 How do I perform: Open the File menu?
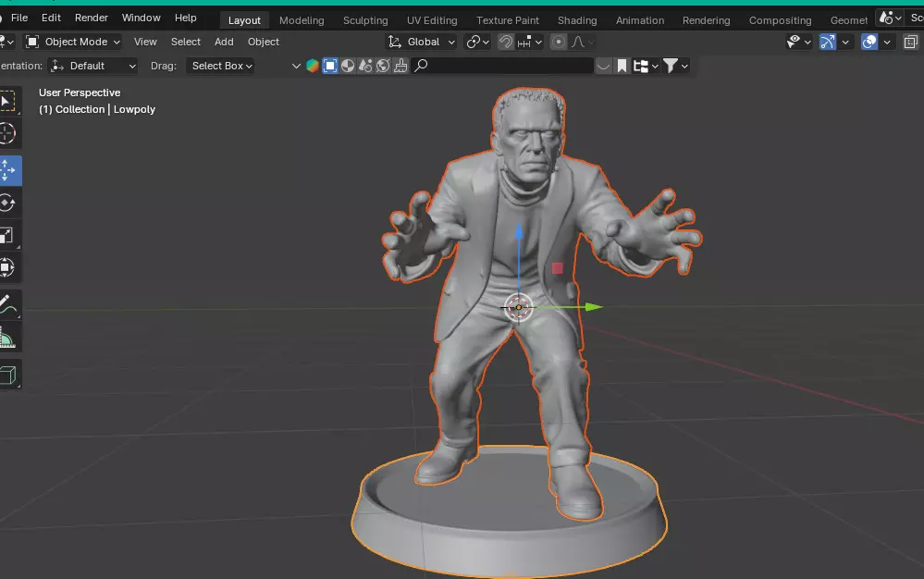[19, 18]
